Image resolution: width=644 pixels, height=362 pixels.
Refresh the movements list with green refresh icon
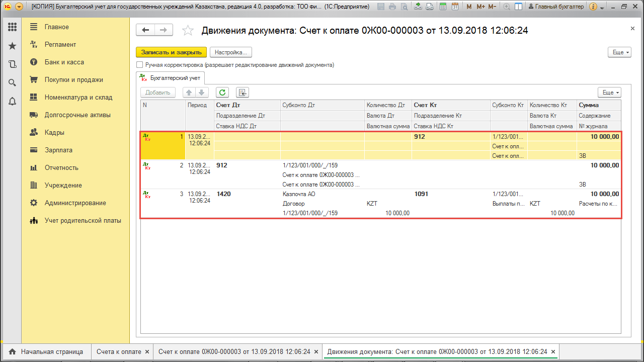pos(221,92)
